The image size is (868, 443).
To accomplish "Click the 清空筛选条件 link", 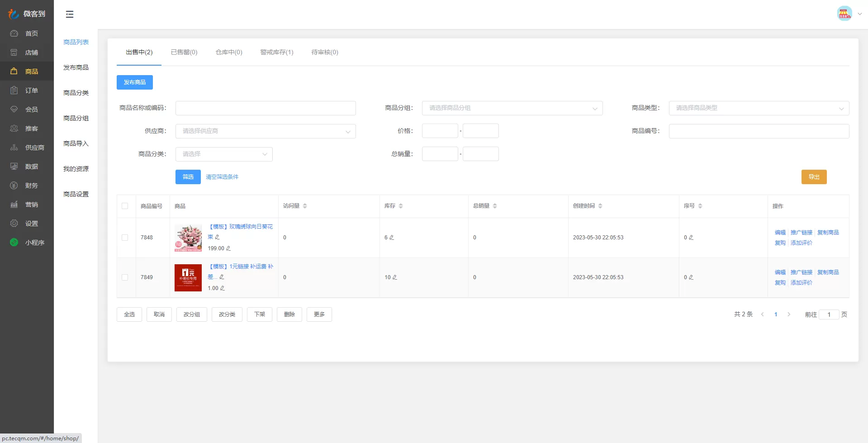I will coord(222,177).
